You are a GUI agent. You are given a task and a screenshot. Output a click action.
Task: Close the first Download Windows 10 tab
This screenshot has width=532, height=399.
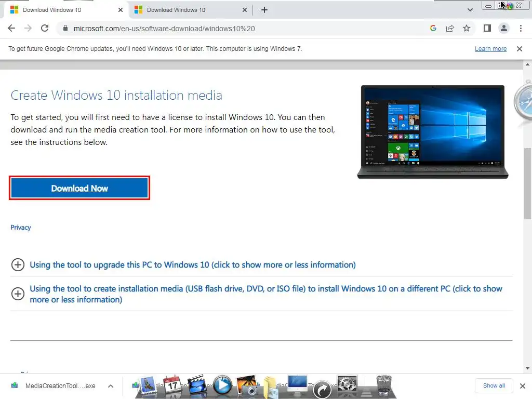[121, 10]
